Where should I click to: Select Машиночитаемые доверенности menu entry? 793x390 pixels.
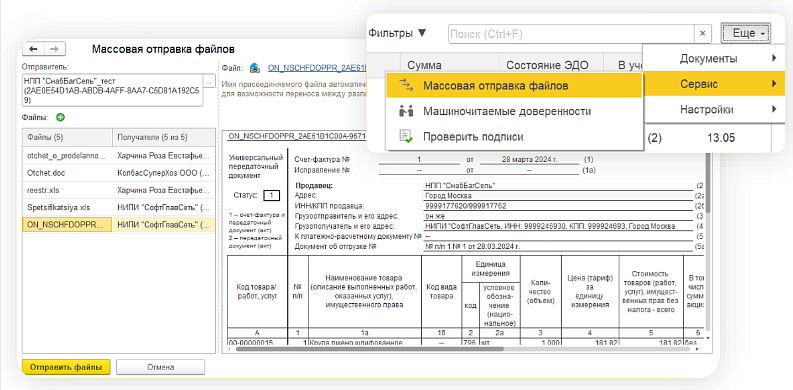coord(513,111)
